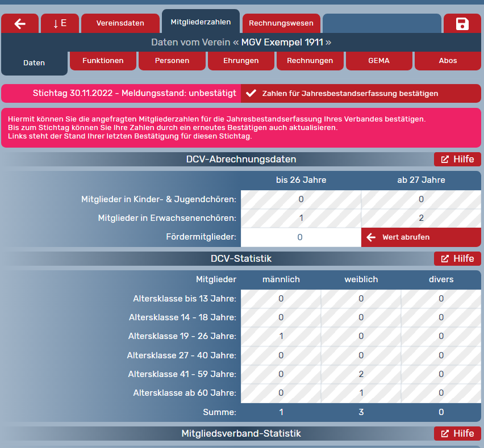Image resolution: width=484 pixels, height=448 pixels.
Task: Show the Ehrungen subtab
Action: (241, 61)
